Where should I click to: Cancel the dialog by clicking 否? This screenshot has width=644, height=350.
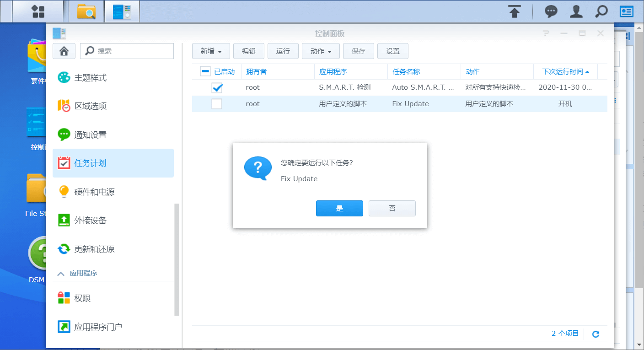click(392, 208)
